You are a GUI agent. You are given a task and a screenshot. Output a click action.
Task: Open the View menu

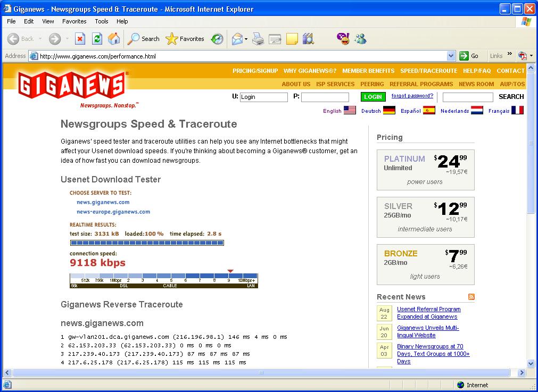coord(48,21)
